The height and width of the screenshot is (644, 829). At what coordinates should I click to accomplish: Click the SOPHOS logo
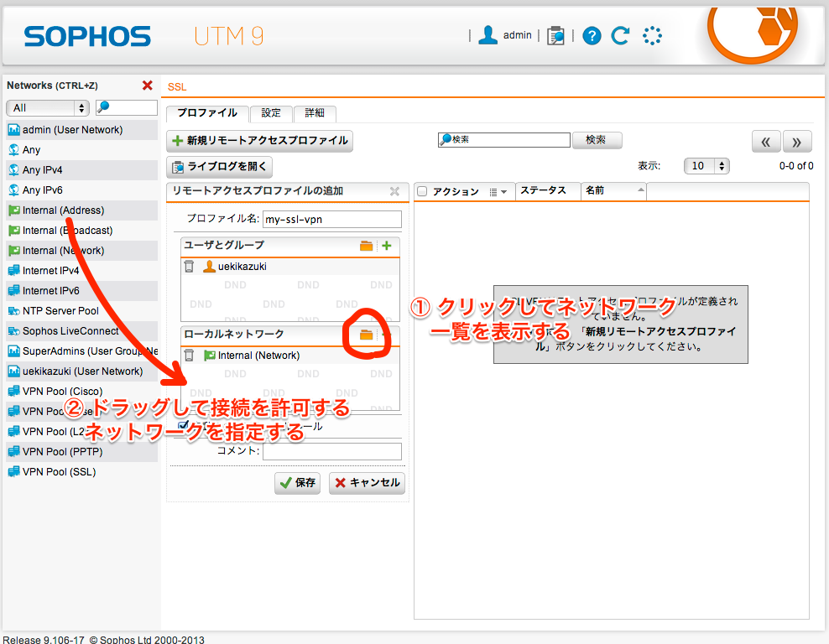pyautogui.click(x=87, y=36)
